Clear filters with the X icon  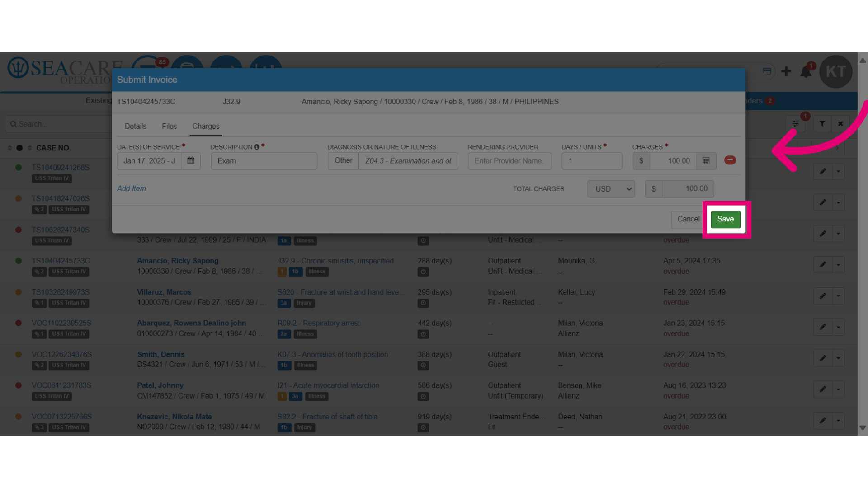point(840,124)
